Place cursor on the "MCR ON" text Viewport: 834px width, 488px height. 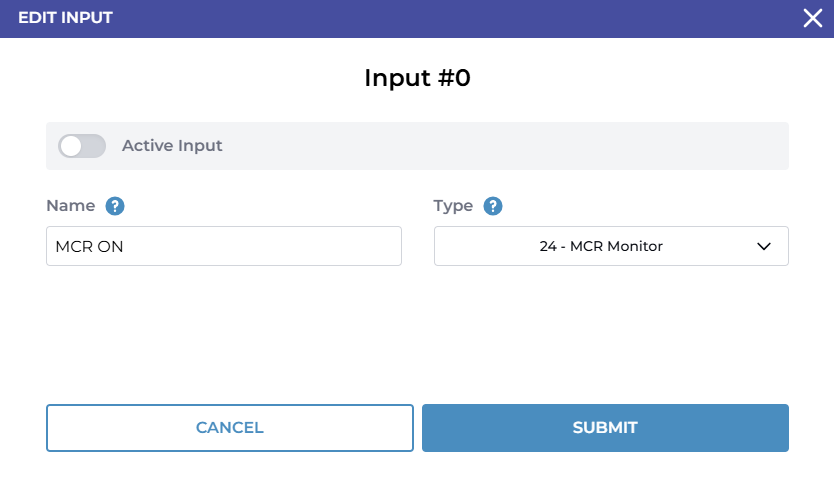(90, 246)
